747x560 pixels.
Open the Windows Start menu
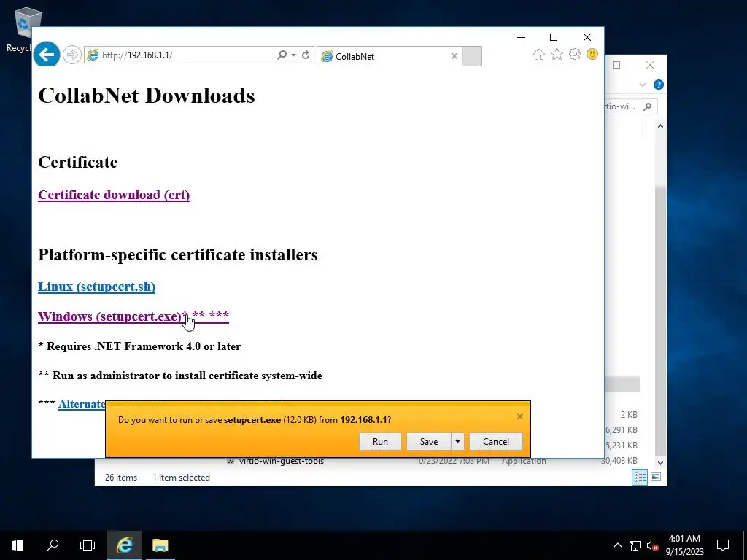18,545
